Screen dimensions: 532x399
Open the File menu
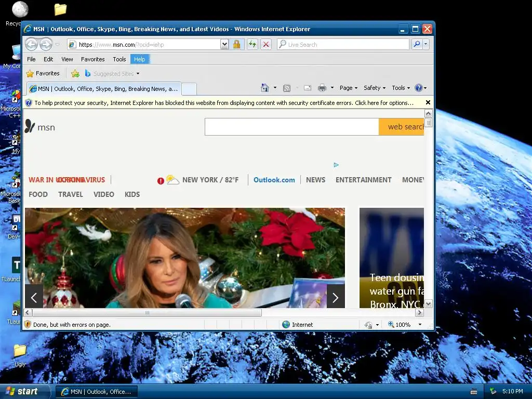click(x=31, y=59)
